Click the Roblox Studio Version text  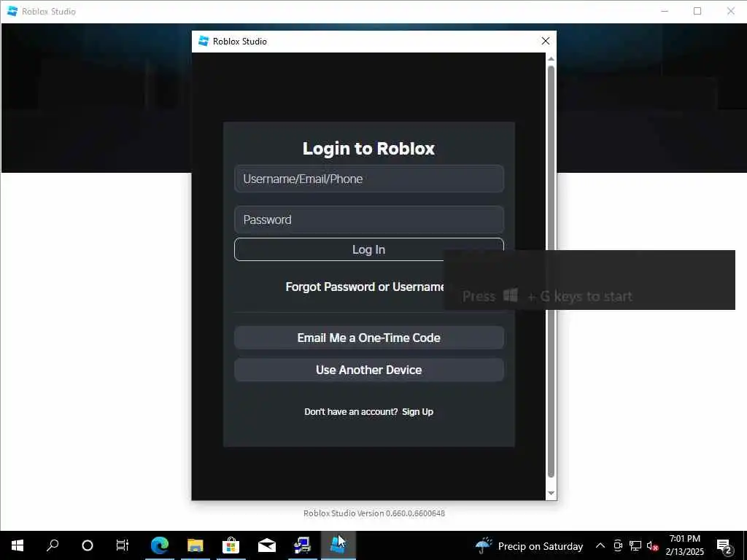[x=374, y=513]
